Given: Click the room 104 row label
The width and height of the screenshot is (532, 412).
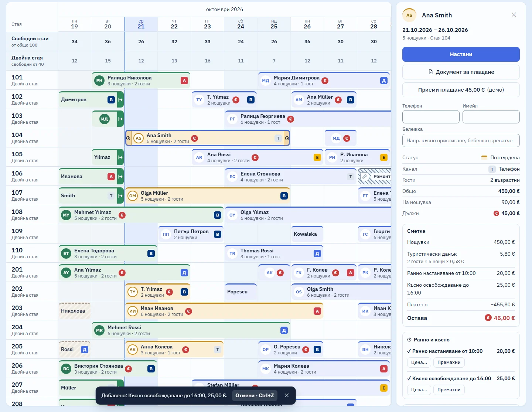Looking at the screenshot, I should pos(32,138).
